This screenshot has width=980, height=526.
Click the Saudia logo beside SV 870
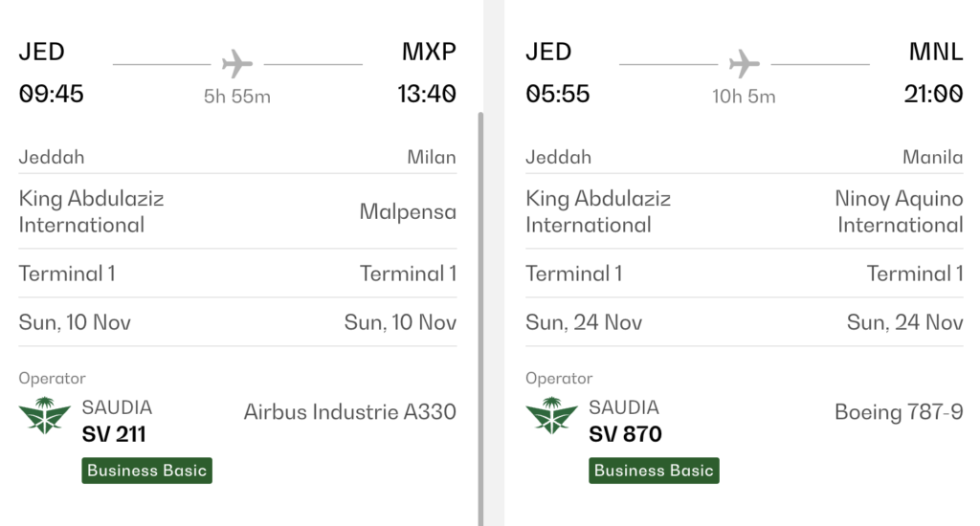[551, 415]
